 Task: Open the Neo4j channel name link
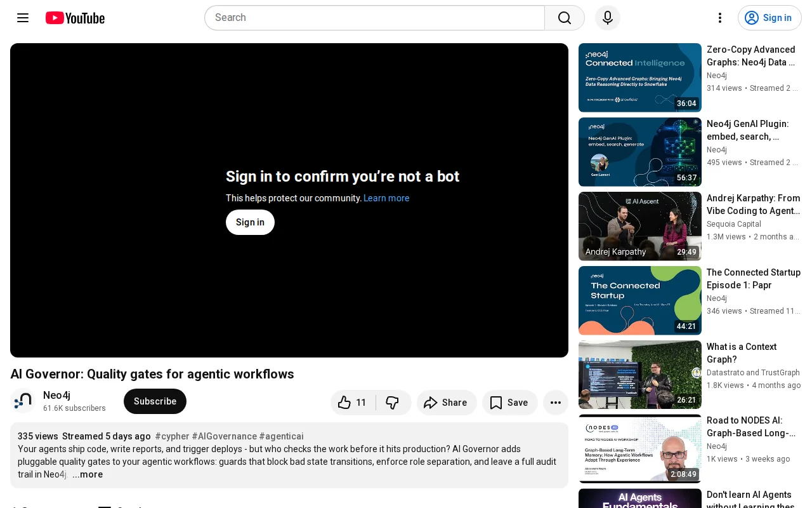click(x=56, y=395)
